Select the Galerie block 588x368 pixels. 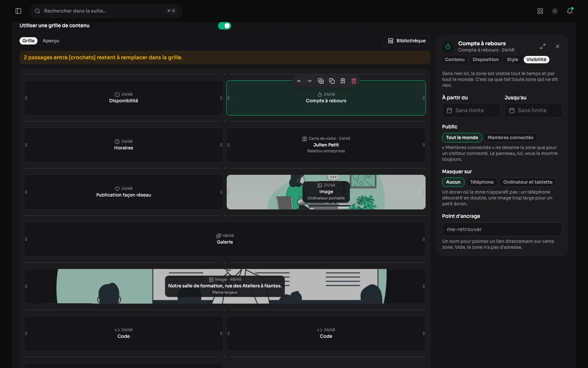(225, 239)
